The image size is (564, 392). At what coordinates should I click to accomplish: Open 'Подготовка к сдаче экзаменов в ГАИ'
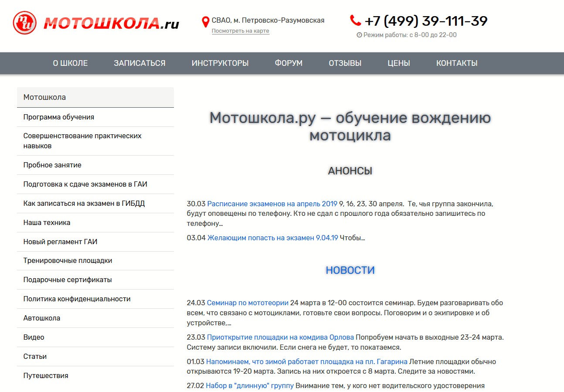(x=95, y=184)
